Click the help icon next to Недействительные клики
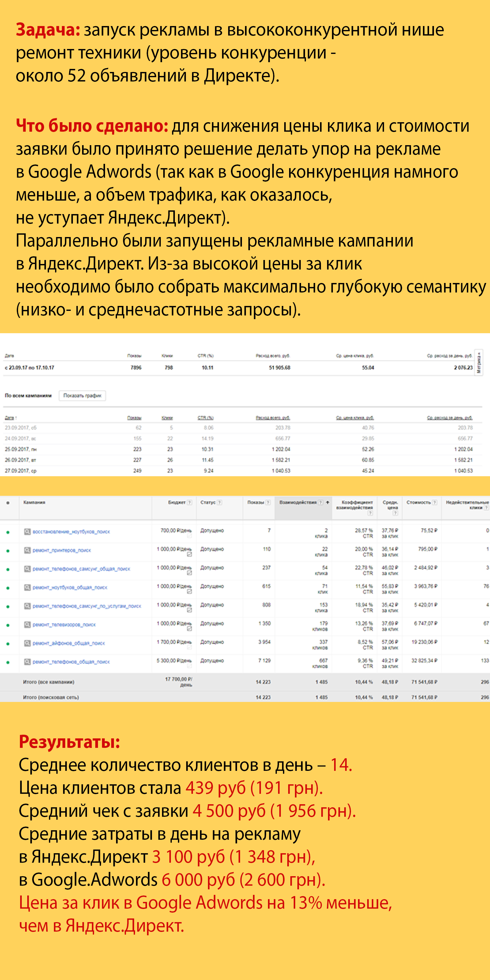490x980 pixels. pos(487,508)
